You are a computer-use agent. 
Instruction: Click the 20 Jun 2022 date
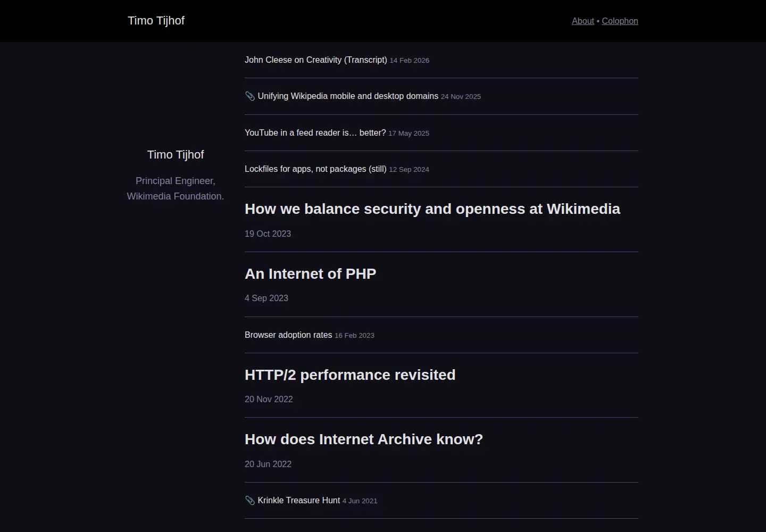(x=268, y=464)
